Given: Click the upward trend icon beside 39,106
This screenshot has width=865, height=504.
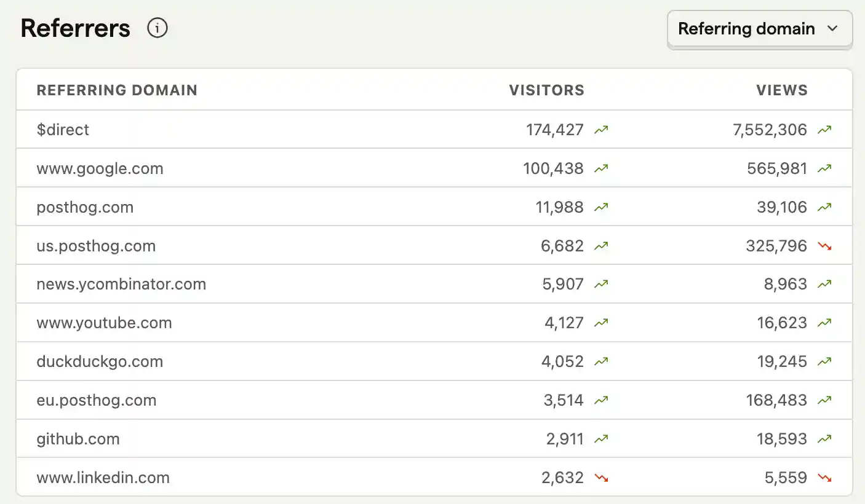Looking at the screenshot, I should (824, 207).
